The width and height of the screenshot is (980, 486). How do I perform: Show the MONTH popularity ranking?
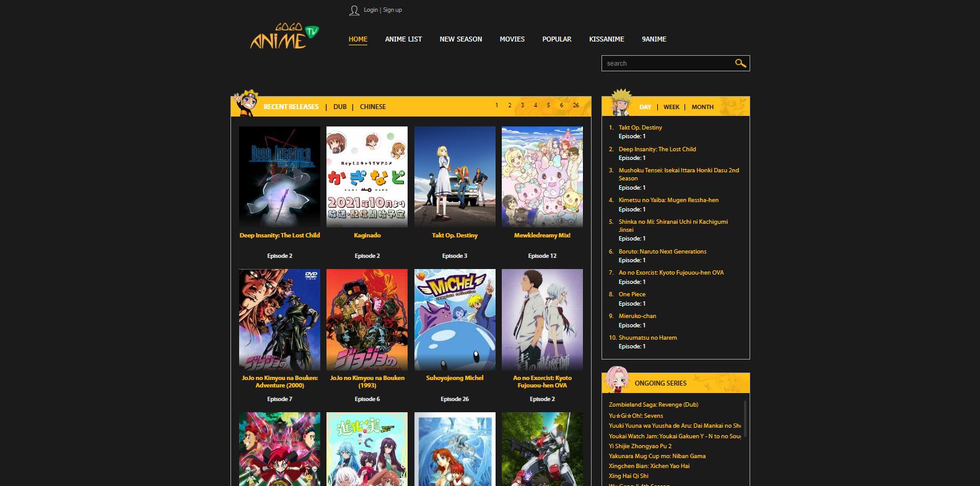[x=702, y=107]
